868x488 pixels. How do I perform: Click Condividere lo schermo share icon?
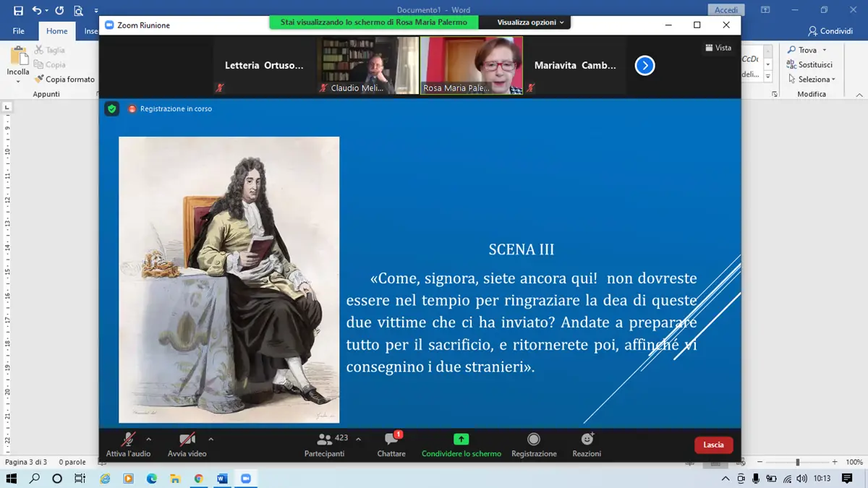point(461,440)
